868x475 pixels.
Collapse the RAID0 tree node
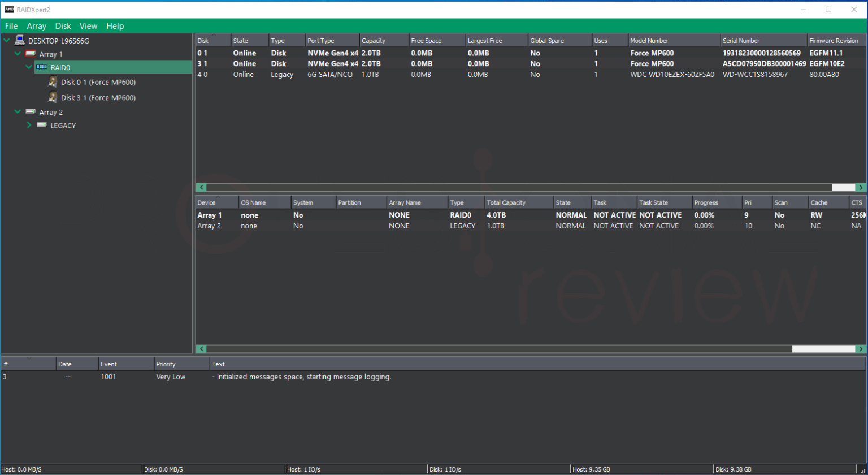point(29,67)
